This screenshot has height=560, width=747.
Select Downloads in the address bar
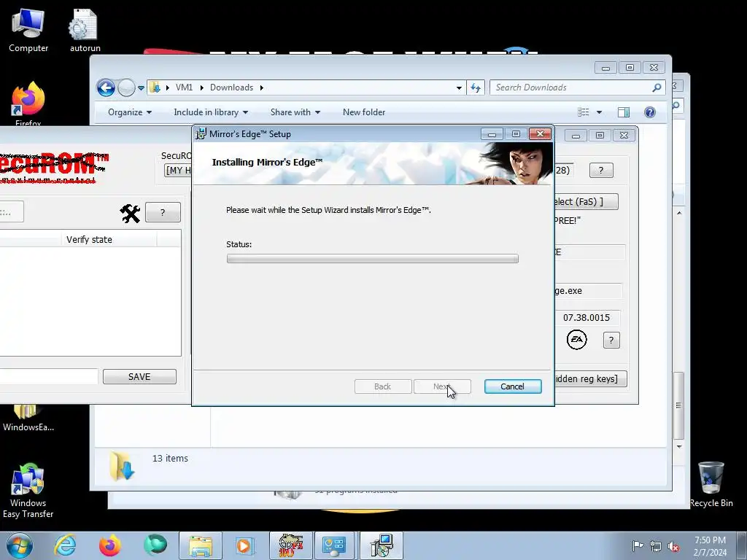(x=231, y=87)
